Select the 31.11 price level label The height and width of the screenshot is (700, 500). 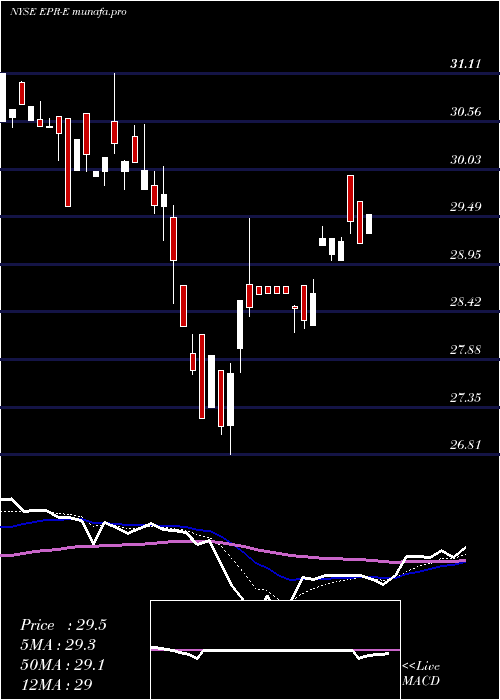[x=465, y=64]
